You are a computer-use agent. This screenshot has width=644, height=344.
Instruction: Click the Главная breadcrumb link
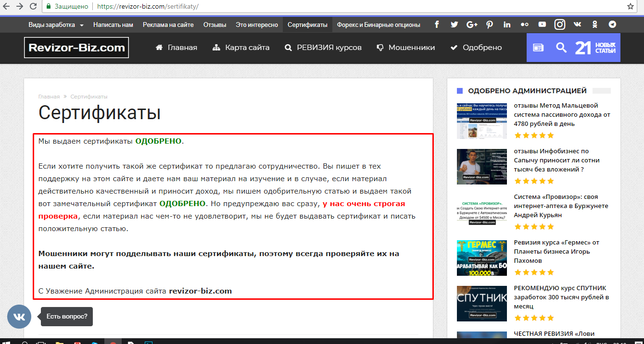coord(49,97)
